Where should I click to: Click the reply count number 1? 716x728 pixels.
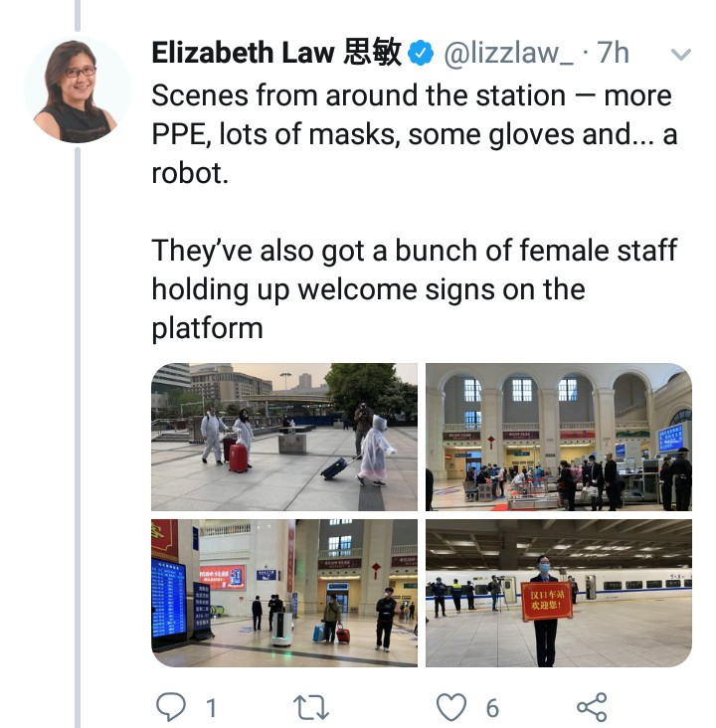click(x=211, y=708)
